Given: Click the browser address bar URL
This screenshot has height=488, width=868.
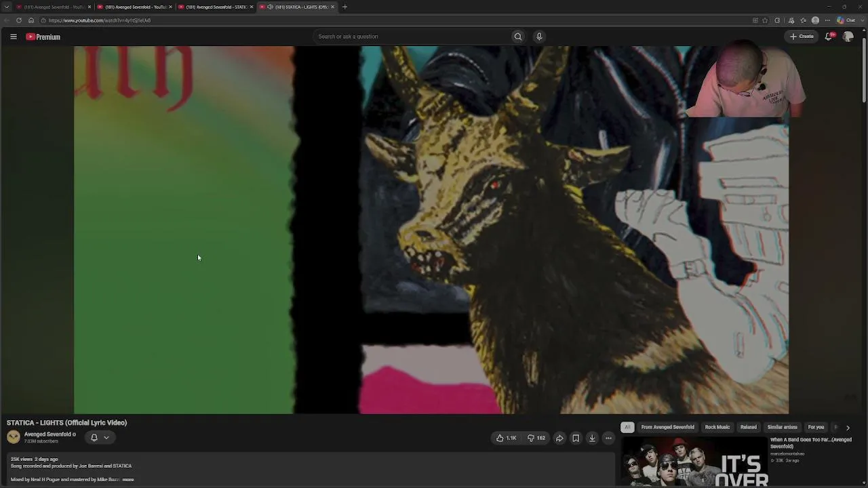Looking at the screenshot, I should click(x=100, y=20).
